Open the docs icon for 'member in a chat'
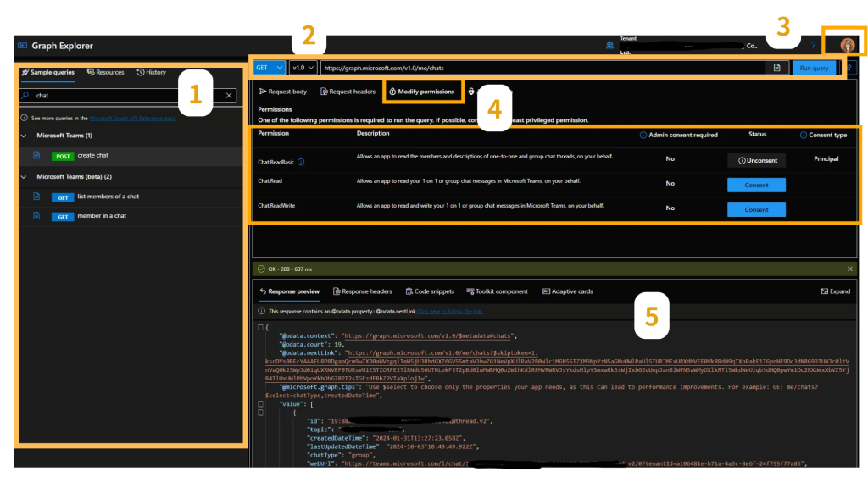The width and height of the screenshot is (868, 488). point(36,216)
